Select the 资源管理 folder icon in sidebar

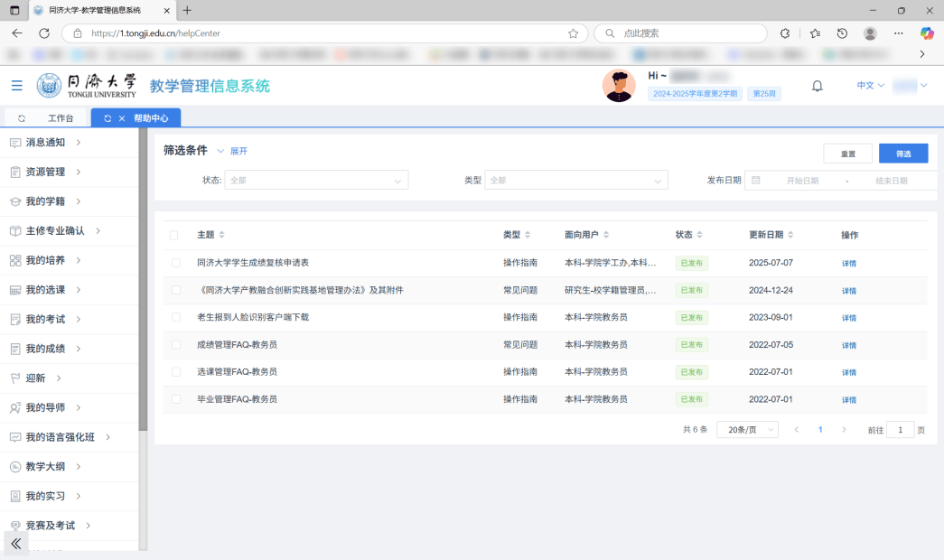click(14, 172)
